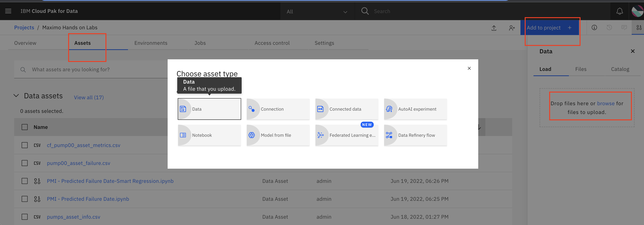
Task: Open the user avatar profile menu
Action: [x=637, y=11]
